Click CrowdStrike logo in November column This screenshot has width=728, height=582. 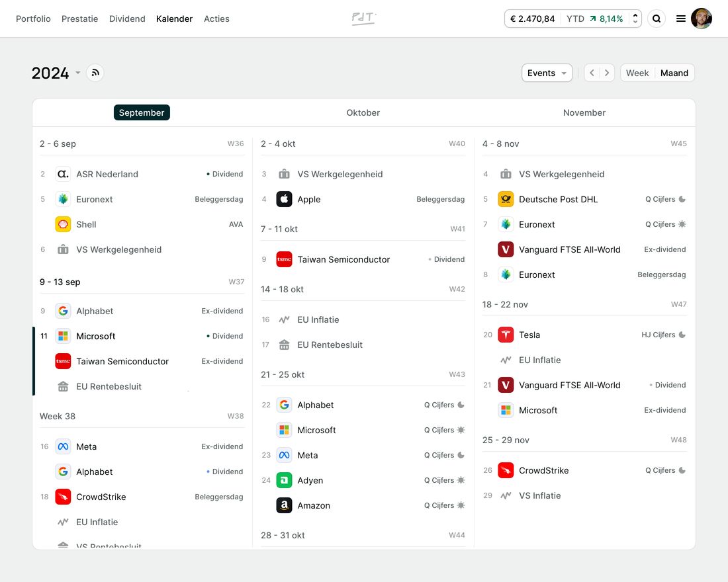[506, 470]
